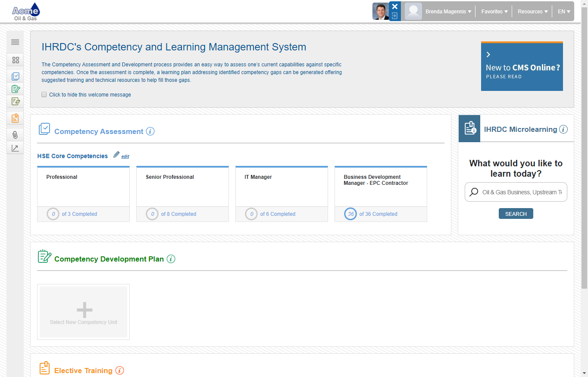Open the Senior Professional competency card
Viewport: 588px width, 377px height.
tap(183, 194)
